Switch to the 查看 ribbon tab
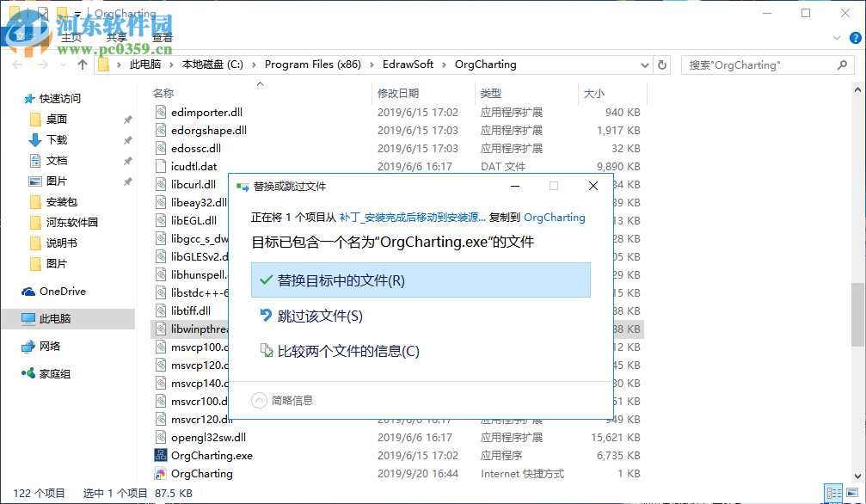This screenshot has width=866, height=504. click(x=163, y=37)
